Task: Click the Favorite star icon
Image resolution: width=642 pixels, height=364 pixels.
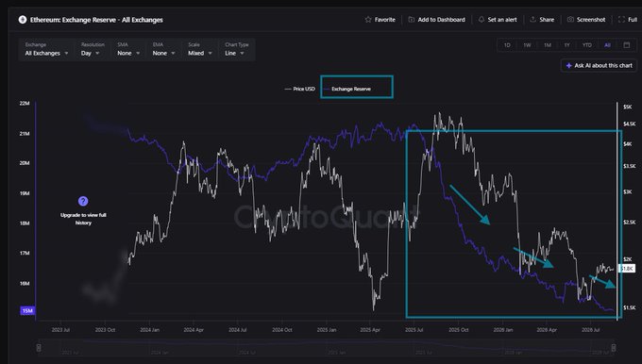Action: point(368,20)
